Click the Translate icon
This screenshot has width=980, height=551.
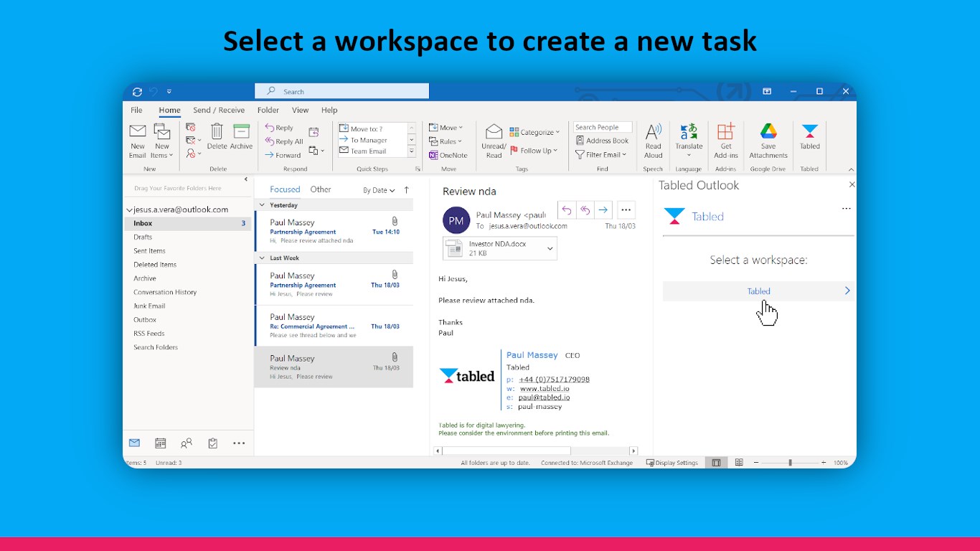pos(689,132)
